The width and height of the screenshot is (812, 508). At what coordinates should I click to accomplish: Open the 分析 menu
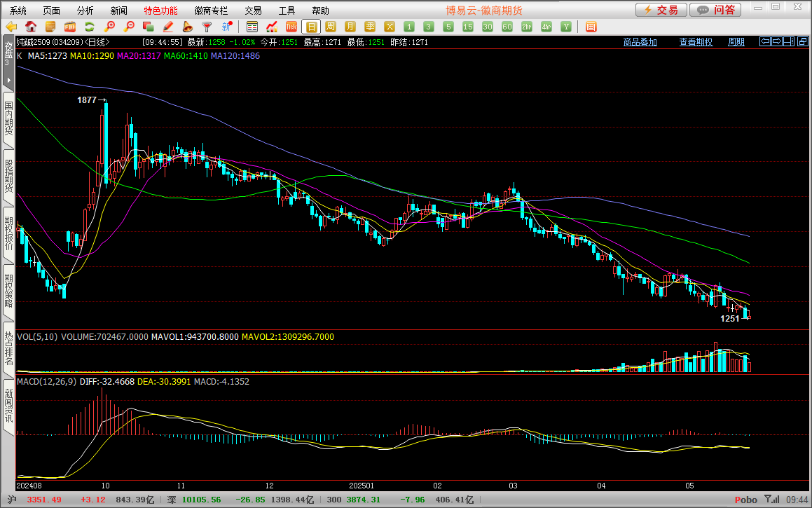pos(85,11)
